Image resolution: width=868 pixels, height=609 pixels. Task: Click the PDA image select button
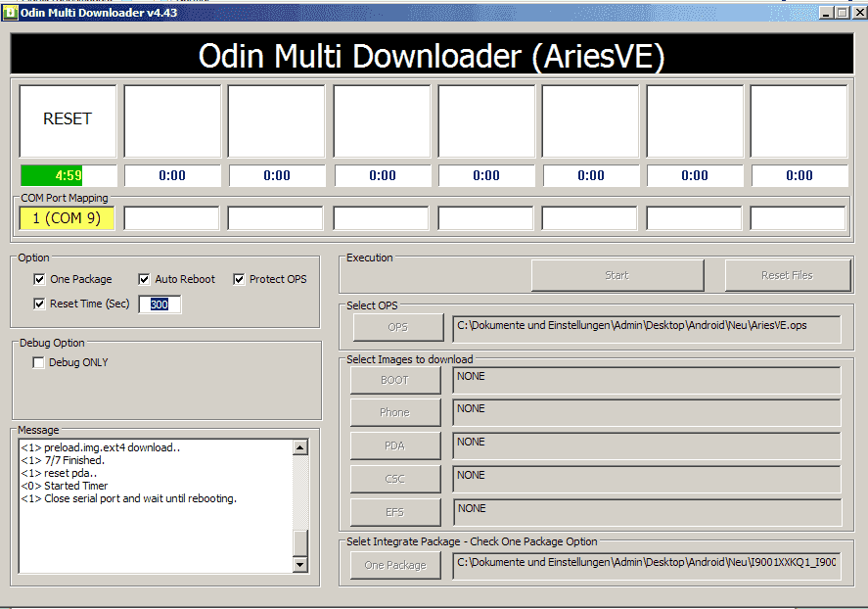click(x=395, y=445)
